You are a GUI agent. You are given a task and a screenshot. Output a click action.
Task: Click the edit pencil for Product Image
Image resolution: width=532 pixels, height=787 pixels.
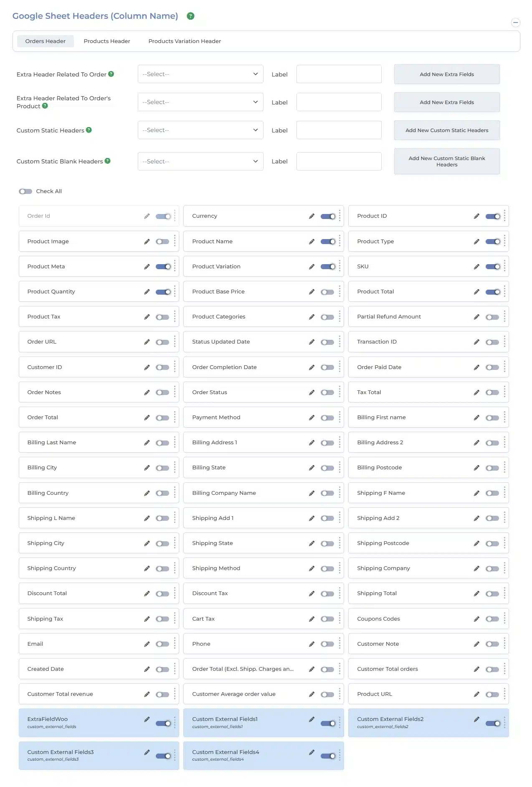tap(147, 242)
